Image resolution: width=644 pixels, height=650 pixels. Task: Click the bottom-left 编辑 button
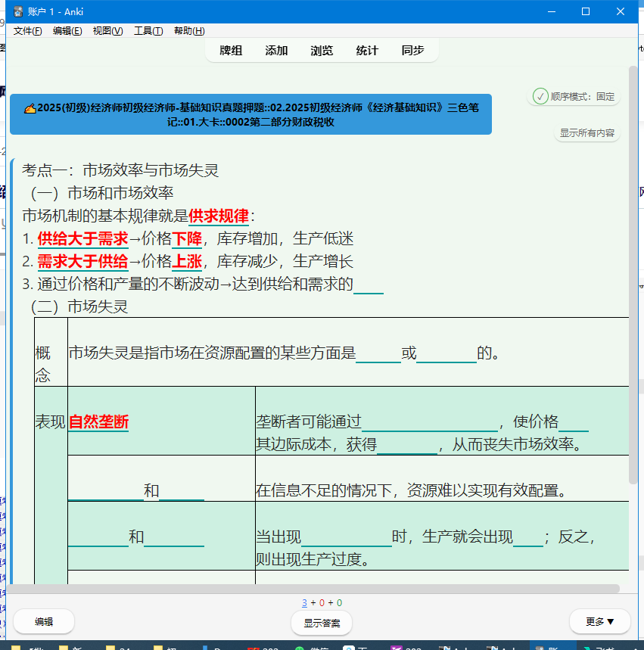pyautogui.click(x=44, y=621)
